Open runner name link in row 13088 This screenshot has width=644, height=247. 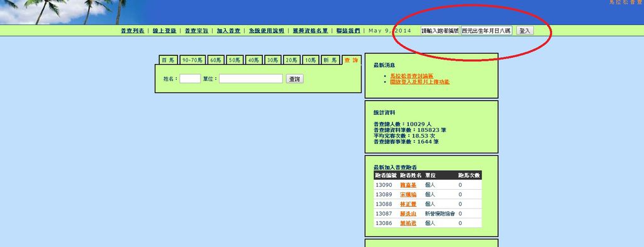pyautogui.click(x=408, y=204)
